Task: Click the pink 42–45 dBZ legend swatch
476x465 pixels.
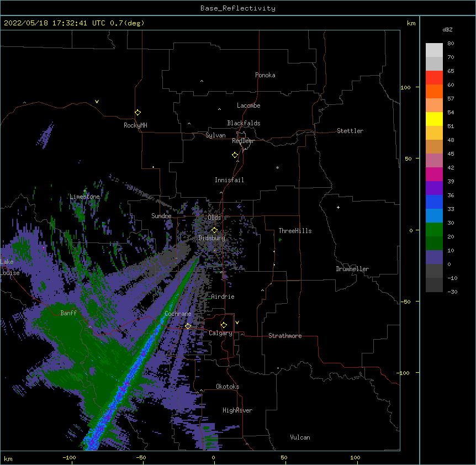Action: [434, 160]
